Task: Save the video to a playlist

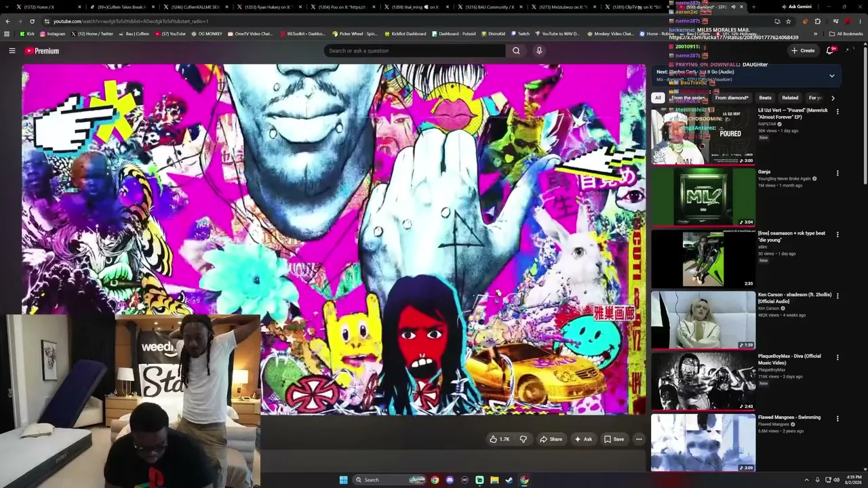Action: [x=614, y=439]
